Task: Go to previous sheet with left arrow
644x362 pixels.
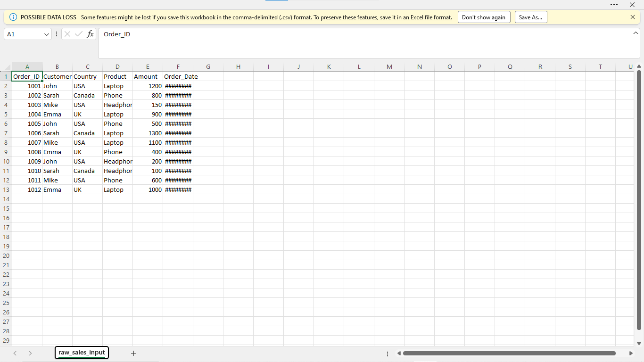Action: coord(15,353)
